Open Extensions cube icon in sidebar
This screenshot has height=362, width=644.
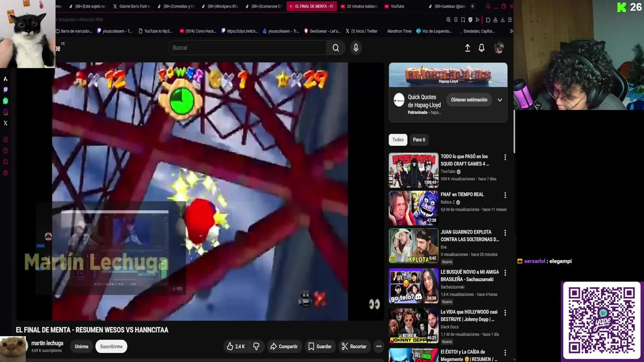click(x=6, y=162)
